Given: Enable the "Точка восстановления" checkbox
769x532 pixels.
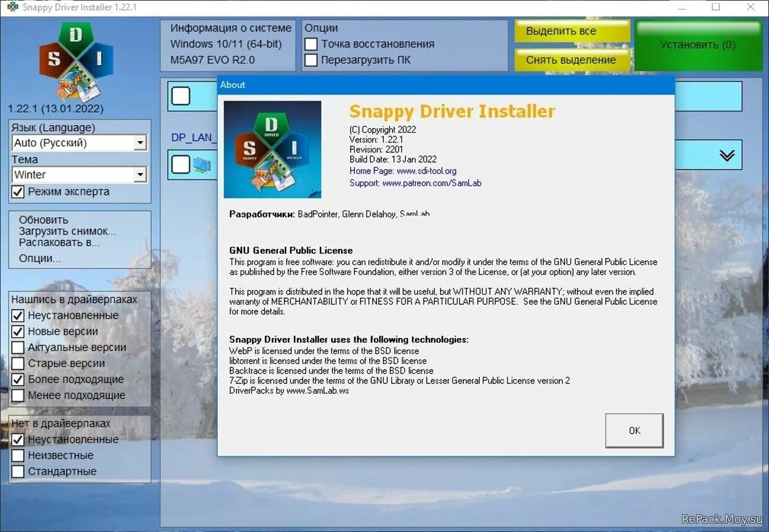Looking at the screenshot, I should [x=311, y=44].
